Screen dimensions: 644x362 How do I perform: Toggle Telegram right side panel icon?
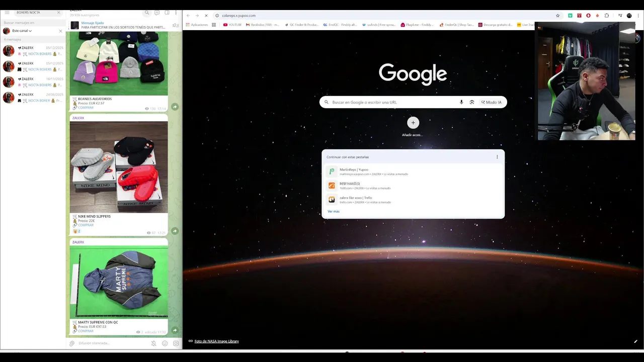pyautogui.click(x=167, y=13)
